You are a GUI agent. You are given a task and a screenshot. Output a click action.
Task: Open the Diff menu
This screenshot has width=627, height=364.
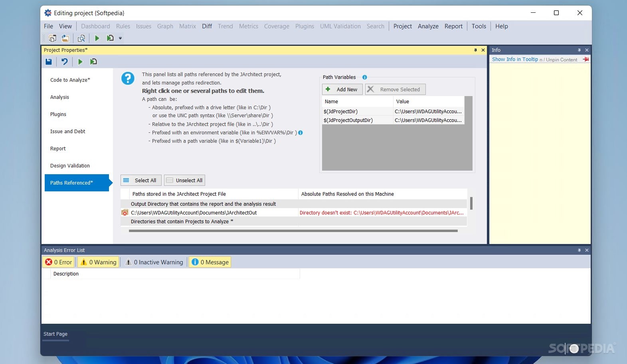tap(207, 26)
